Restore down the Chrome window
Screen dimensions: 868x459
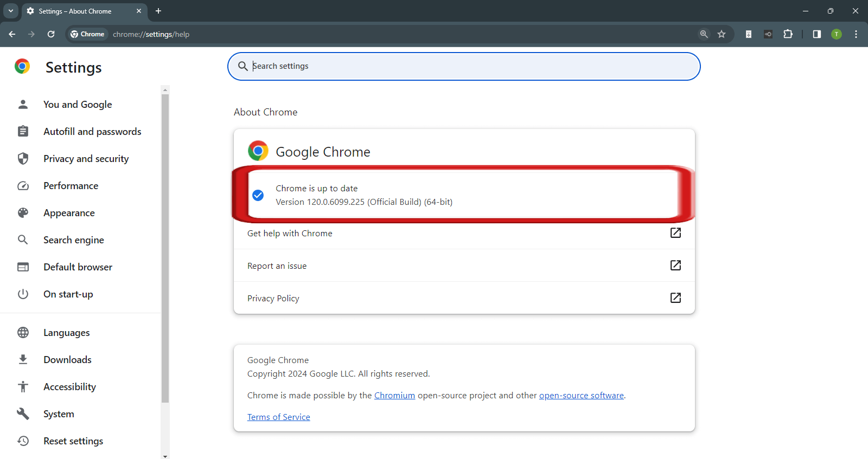pos(831,11)
